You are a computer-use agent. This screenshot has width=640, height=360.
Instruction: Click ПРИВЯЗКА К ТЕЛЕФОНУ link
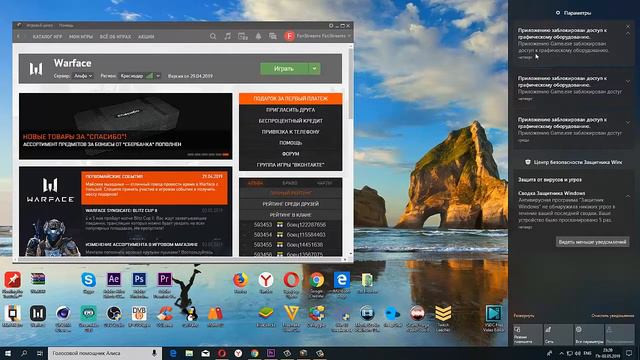[291, 132]
